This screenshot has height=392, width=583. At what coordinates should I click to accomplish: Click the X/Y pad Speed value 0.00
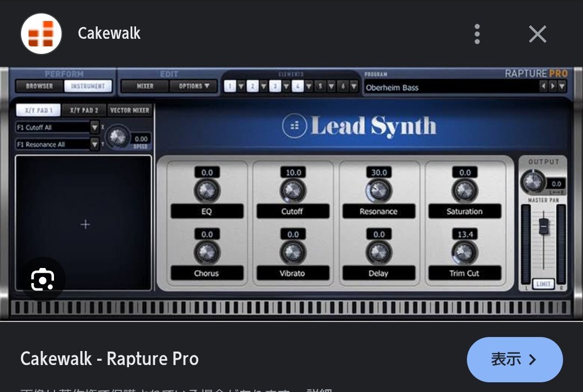pyautogui.click(x=141, y=139)
